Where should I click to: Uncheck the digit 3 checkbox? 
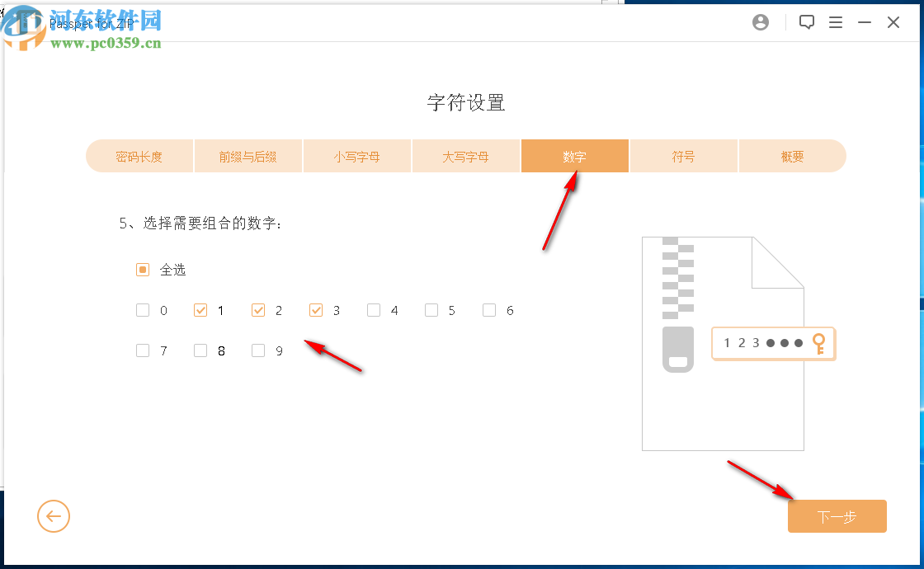click(315, 310)
